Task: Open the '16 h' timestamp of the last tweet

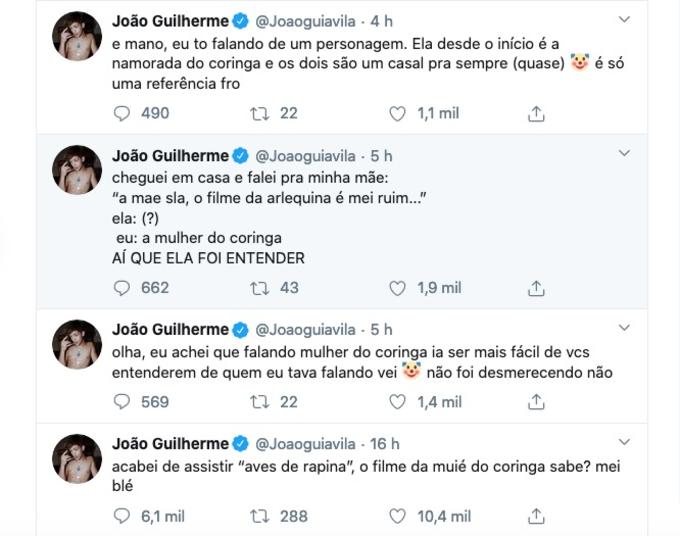Action: click(385, 443)
